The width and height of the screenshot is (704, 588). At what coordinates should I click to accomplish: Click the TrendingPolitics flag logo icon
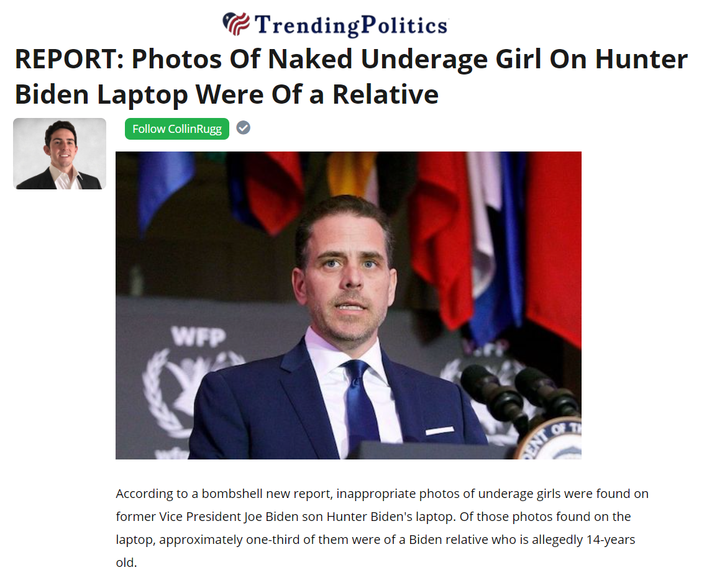[x=236, y=24]
